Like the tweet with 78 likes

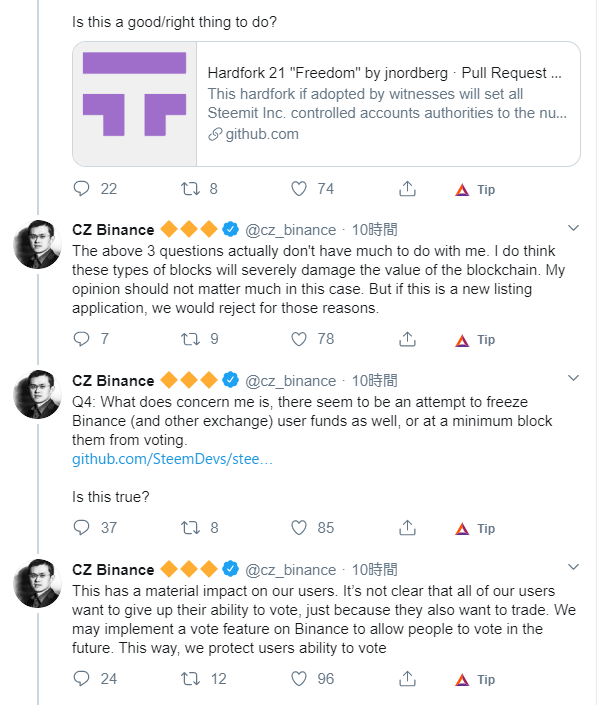click(298, 340)
